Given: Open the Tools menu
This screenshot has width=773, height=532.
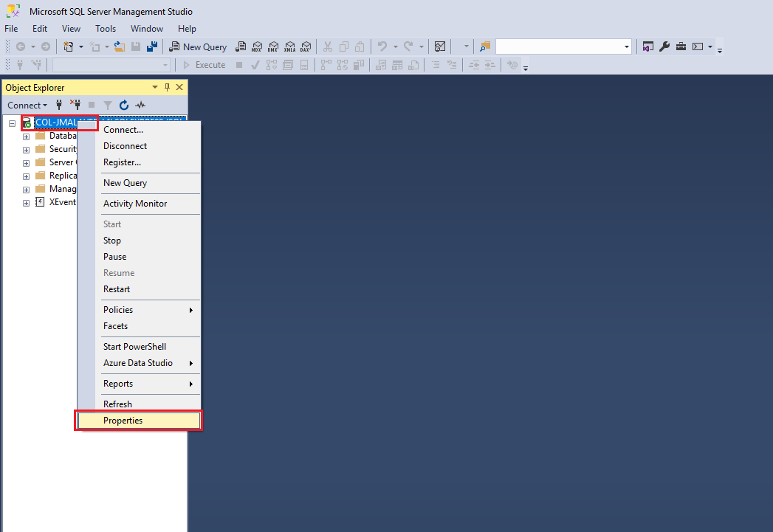Looking at the screenshot, I should point(106,29).
